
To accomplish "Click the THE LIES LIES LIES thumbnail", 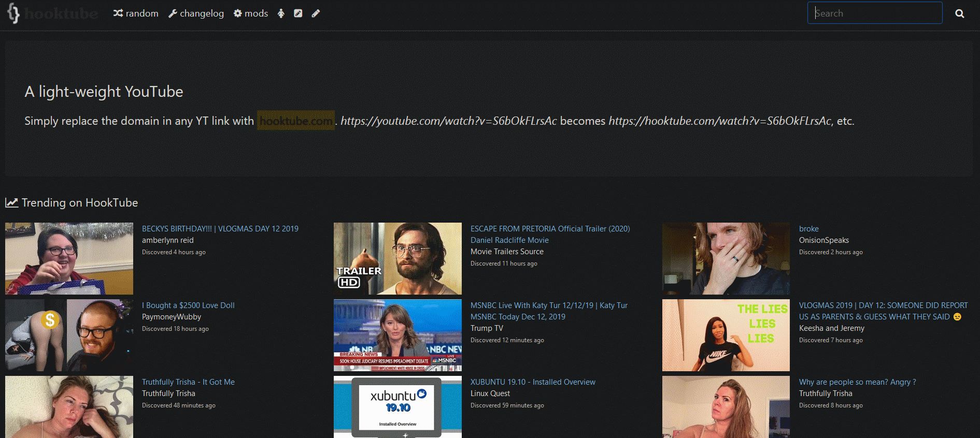I will pyautogui.click(x=726, y=335).
